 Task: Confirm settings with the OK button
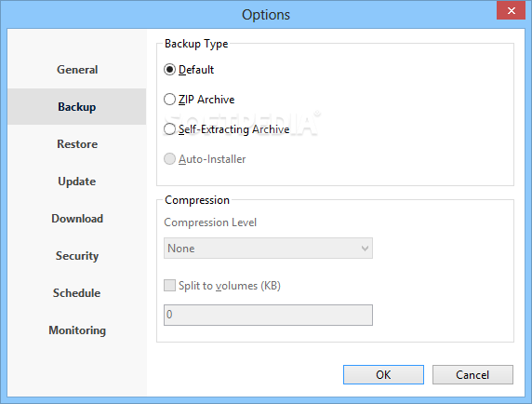click(x=383, y=375)
